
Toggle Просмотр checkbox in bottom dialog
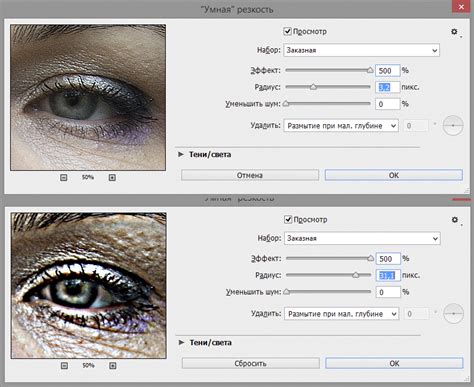(288, 219)
